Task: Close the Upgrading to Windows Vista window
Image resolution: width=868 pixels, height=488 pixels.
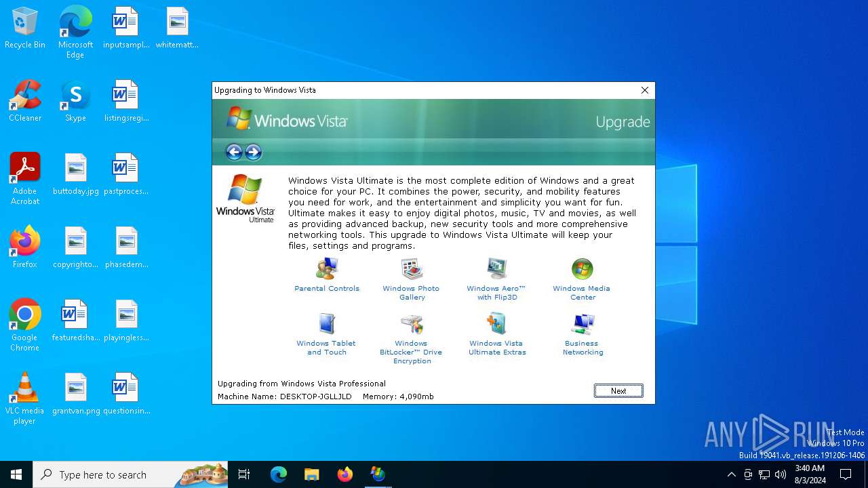Action: (645, 90)
